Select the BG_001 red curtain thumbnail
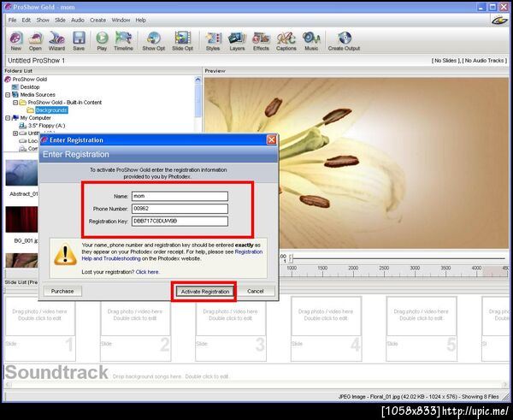Screen dimensions: 513x420 pos(21,219)
